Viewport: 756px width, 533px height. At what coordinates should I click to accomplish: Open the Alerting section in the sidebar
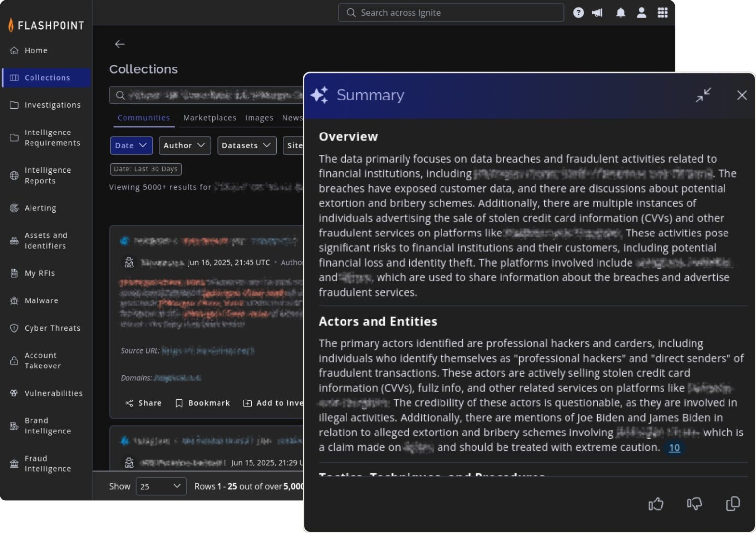coord(40,208)
